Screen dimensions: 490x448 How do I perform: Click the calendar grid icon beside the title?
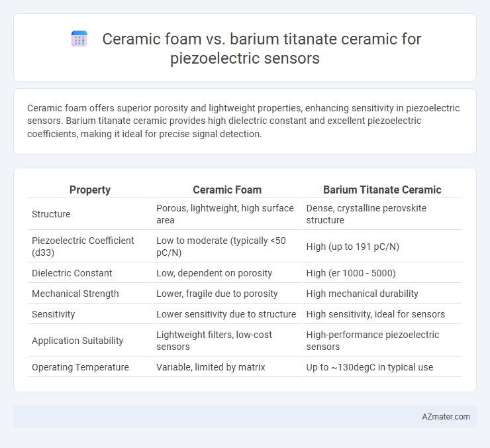(x=79, y=39)
